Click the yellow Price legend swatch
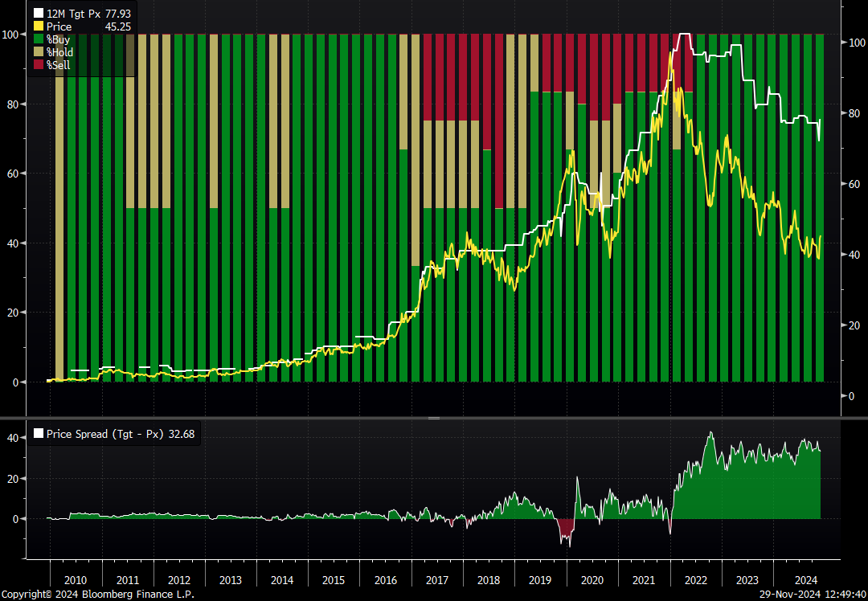The width and height of the screenshot is (868, 601). tap(39, 27)
